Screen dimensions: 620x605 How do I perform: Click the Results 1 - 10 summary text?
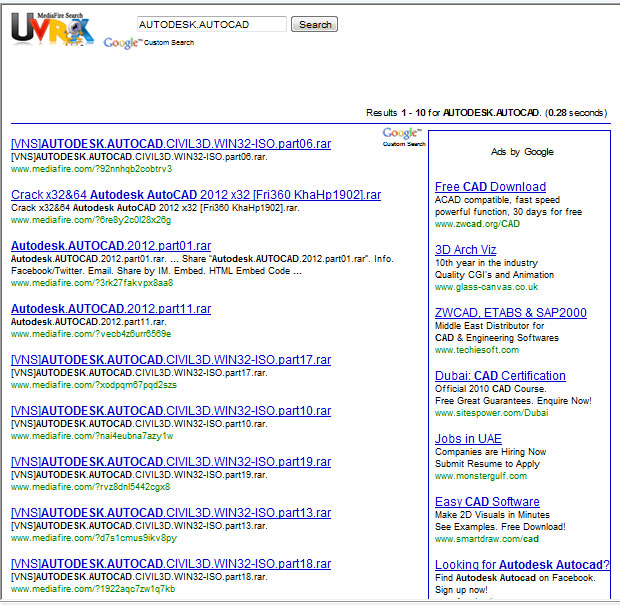click(x=486, y=113)
